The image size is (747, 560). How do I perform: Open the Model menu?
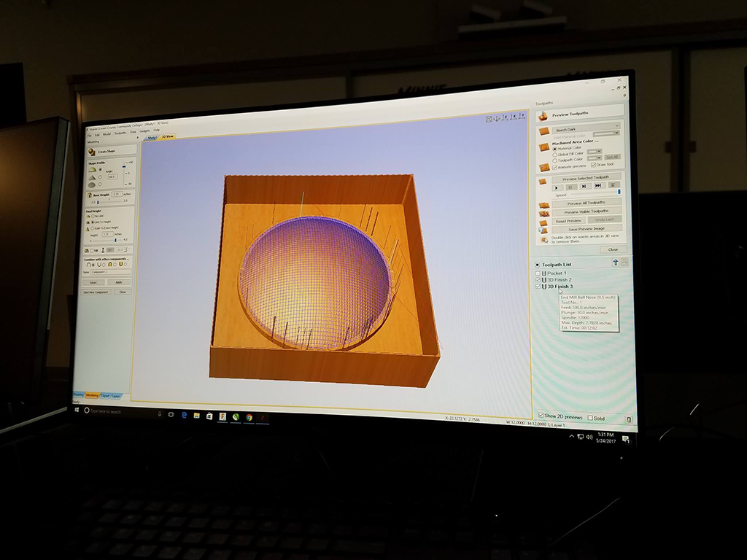107,134
